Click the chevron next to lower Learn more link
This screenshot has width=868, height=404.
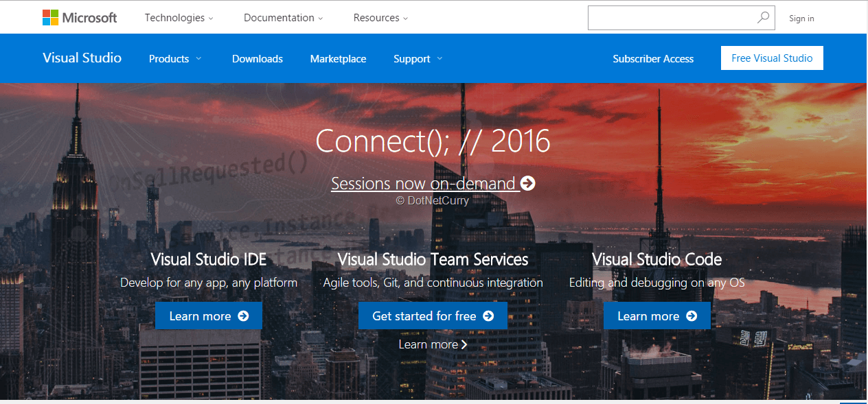465,344
